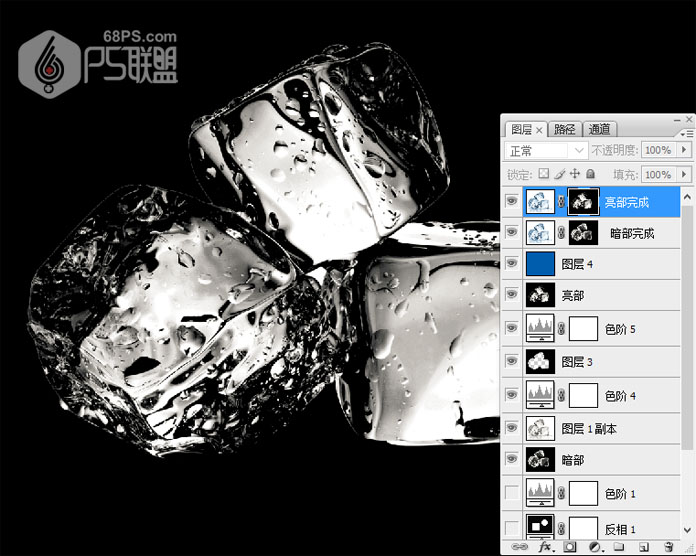Screen dimensions: 696x556
Task: Switch to the 路径 tab
Action: 565,129
